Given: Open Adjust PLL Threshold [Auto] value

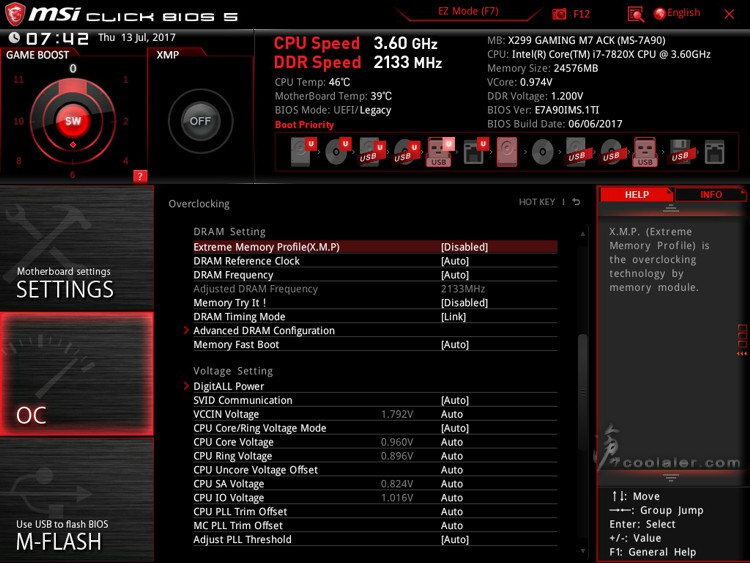Looking at the screenshot, I should pyautogui.click(x=455, y=539).
